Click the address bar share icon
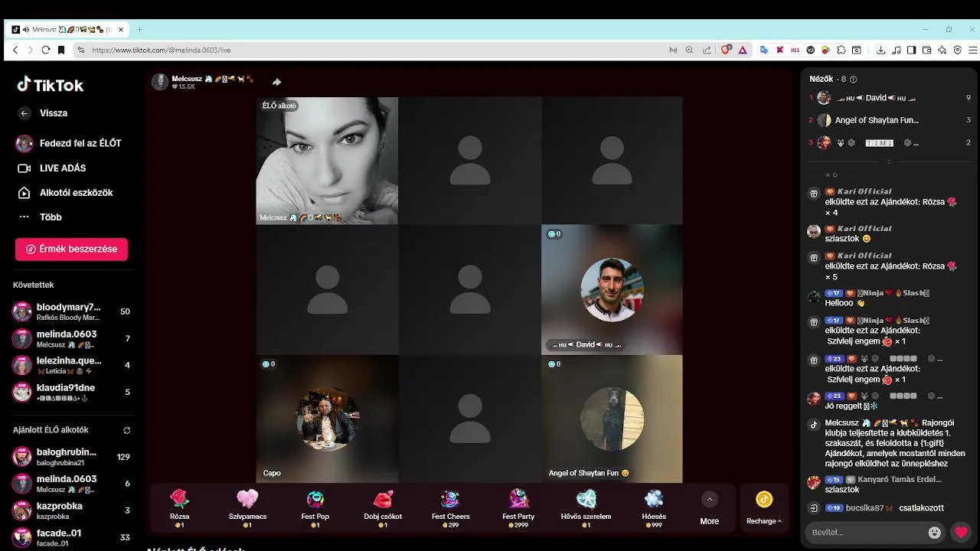This screenshot has height=551, width=980. pos(706,50)
